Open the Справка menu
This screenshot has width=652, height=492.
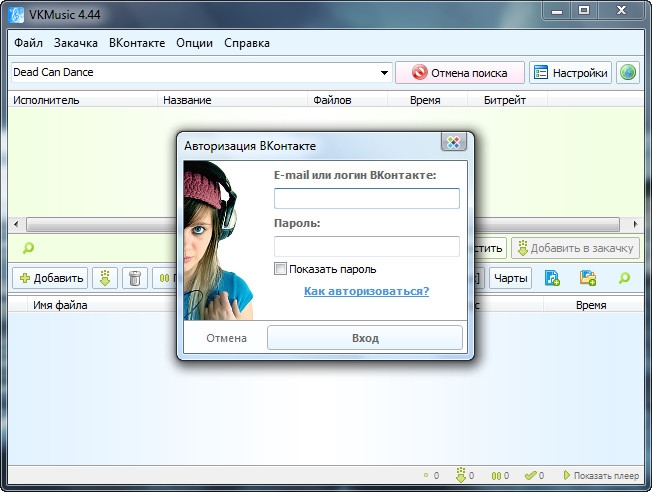pyautogui.click(x=247, y=43)
